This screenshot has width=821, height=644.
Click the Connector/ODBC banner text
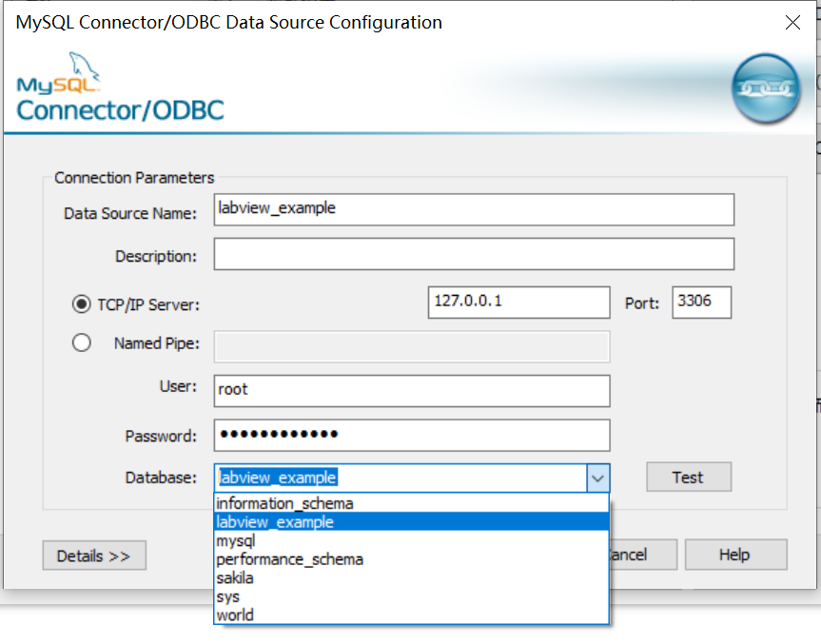point(121,110)
